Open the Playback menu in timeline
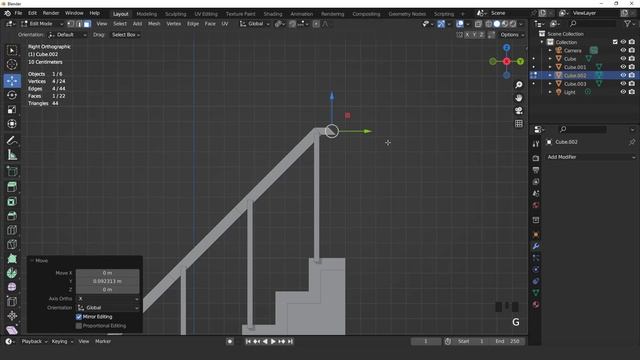 pos(34,341)
